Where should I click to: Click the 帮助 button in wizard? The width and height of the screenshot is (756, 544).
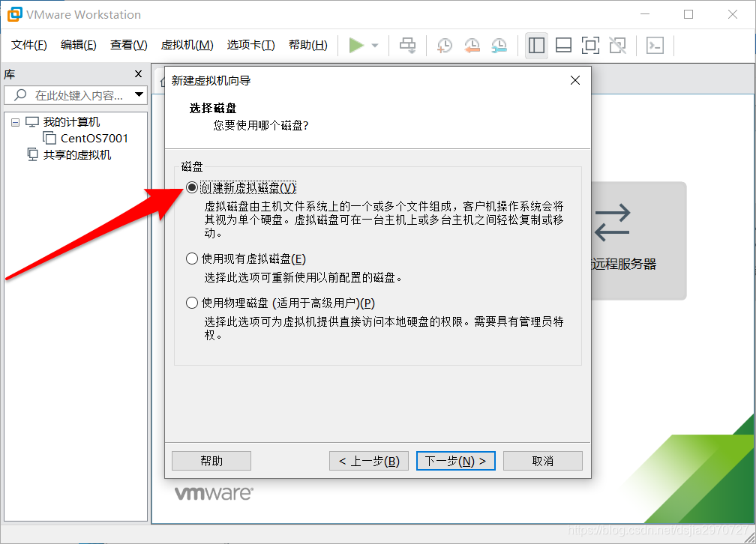coord(211,461)
